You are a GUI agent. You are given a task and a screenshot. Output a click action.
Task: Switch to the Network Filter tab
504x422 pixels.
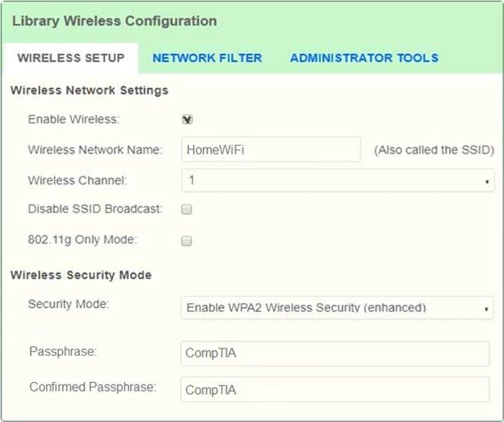[207, 58]
